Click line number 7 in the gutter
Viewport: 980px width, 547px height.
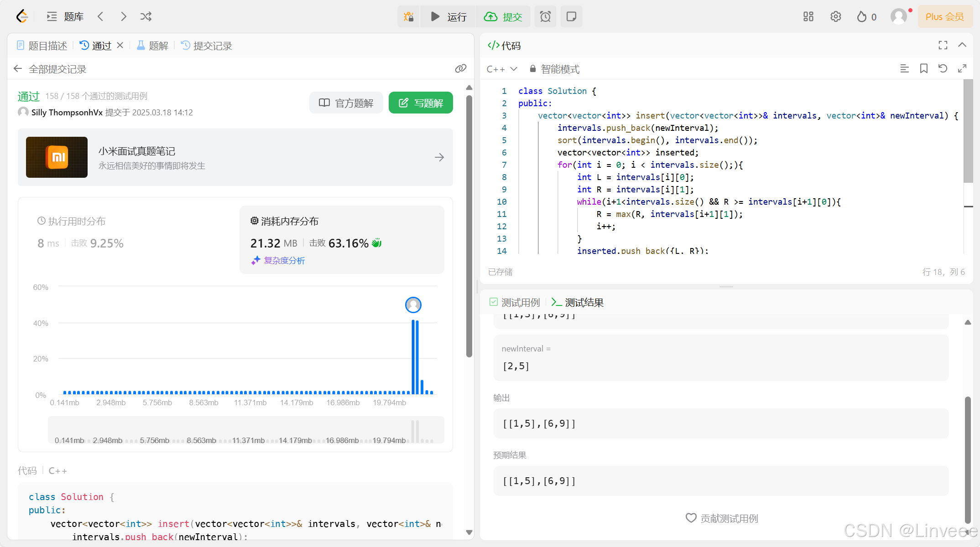[x=504, y=165]
